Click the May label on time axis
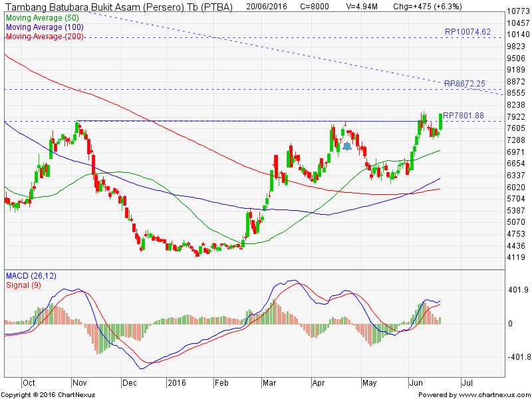The image size is (532, 399). coord(370,383)
